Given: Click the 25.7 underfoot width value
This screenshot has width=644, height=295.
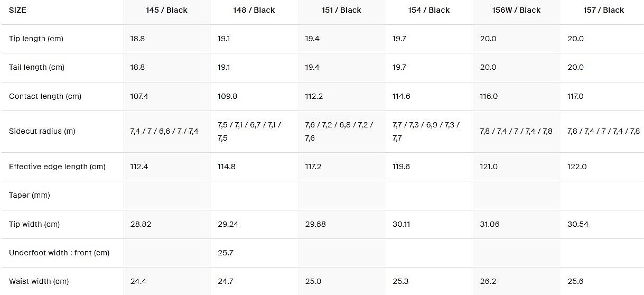Looking at the screenshot, I should (226, 253).
